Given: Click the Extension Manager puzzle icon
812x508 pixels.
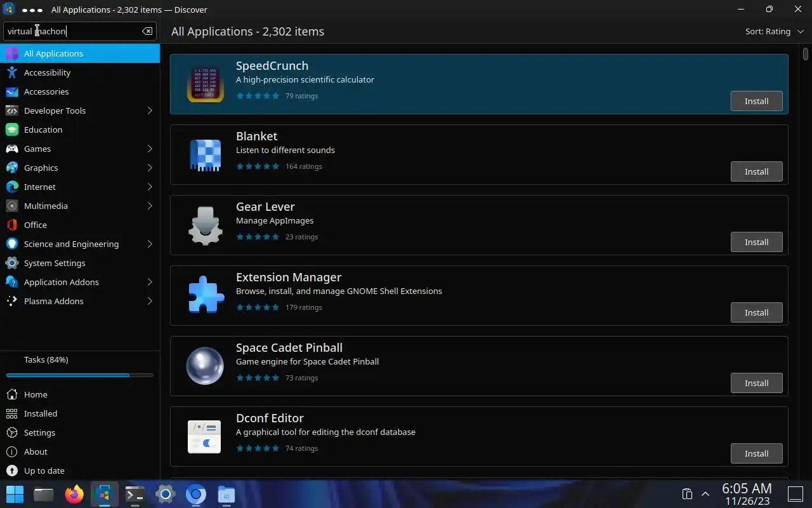Looking at the screenshot, I should (x=206, y=295).
